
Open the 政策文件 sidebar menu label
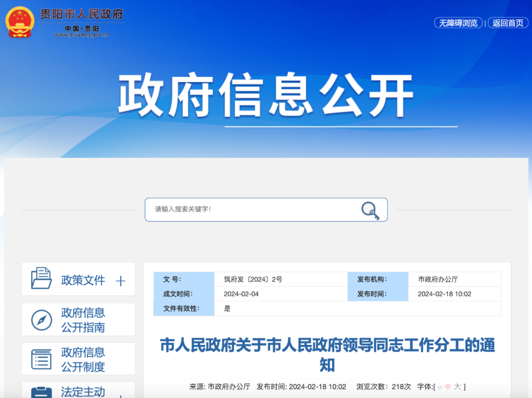point(83,280)
